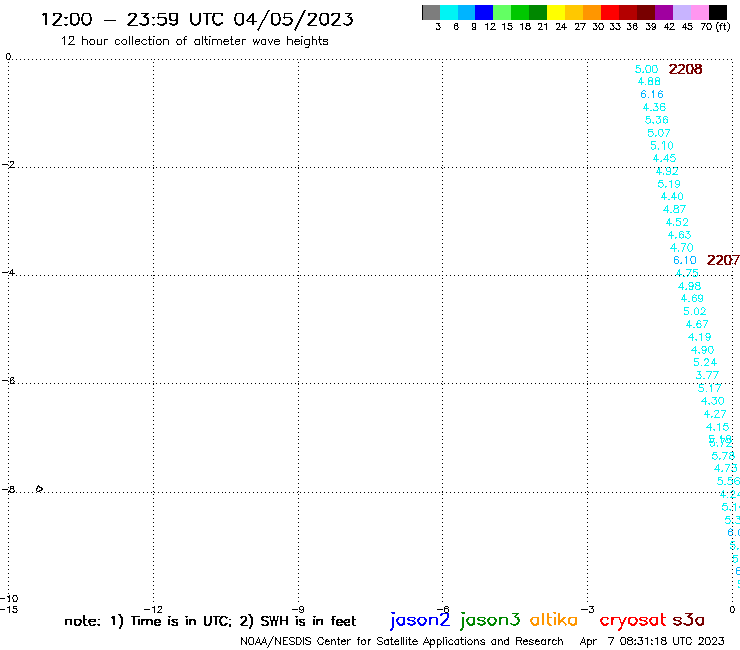740x650 pixels.
Task: Click the jason3 satellite legend label
Action: [x=490, y=620]
